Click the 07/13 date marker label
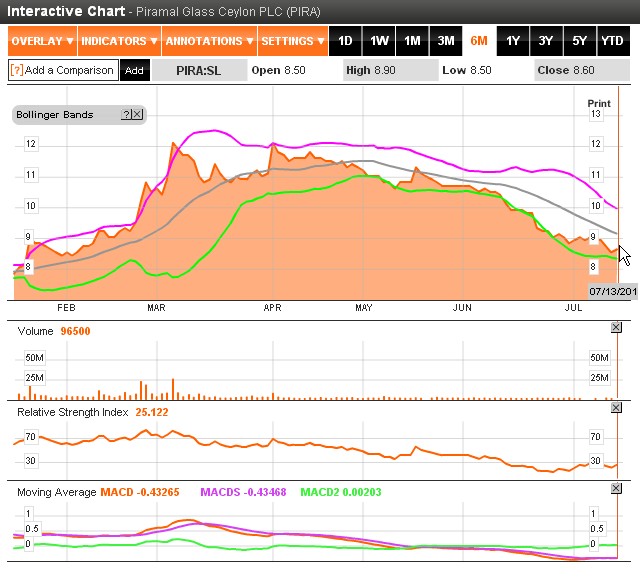The height and width of the screenshot is (581, 641). point(613,292)
